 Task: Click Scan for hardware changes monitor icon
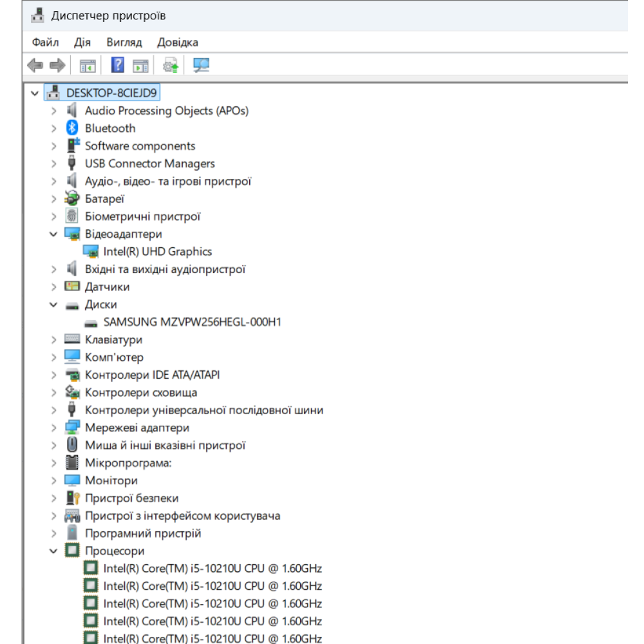click(x=202, y=65)
